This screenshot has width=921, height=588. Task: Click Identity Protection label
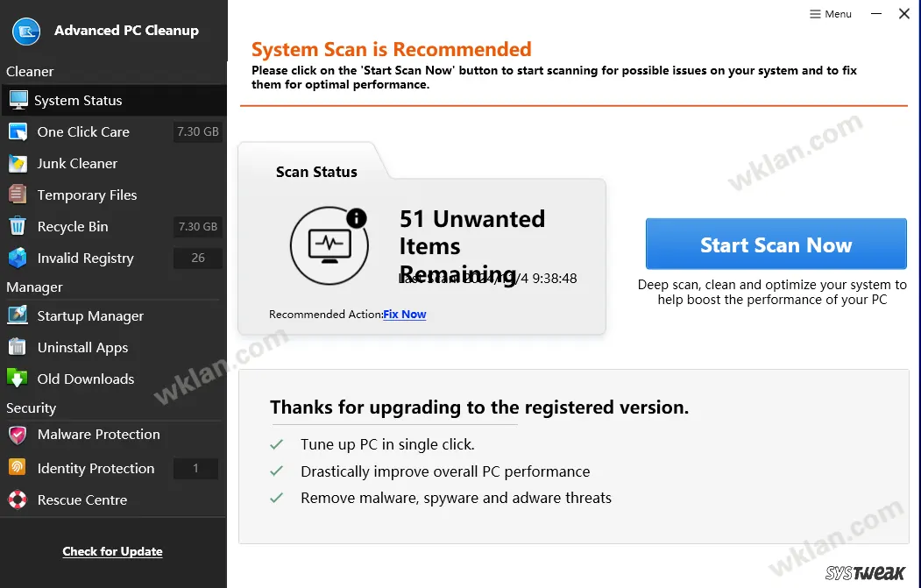point(96,468)
